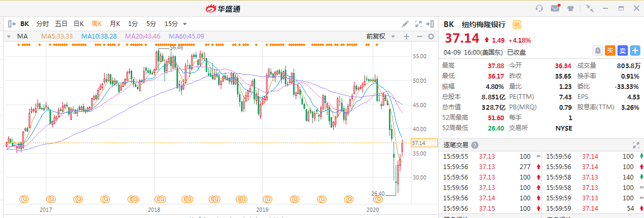Collapse the right quote panel
Viewport: 644px width, 218px height.
431,23
